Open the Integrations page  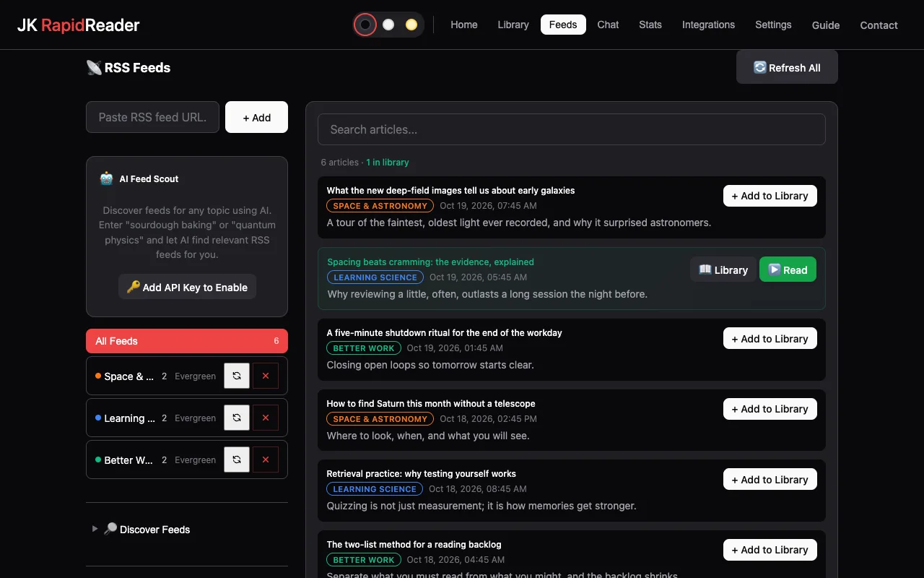[709, 25]
